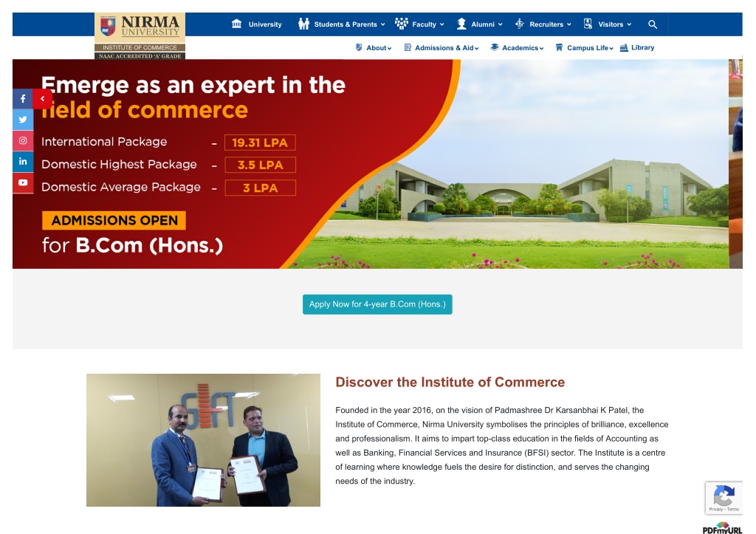
Task: Collapse the social sidebar with red arrow
Action: click(x=42, y=99)
